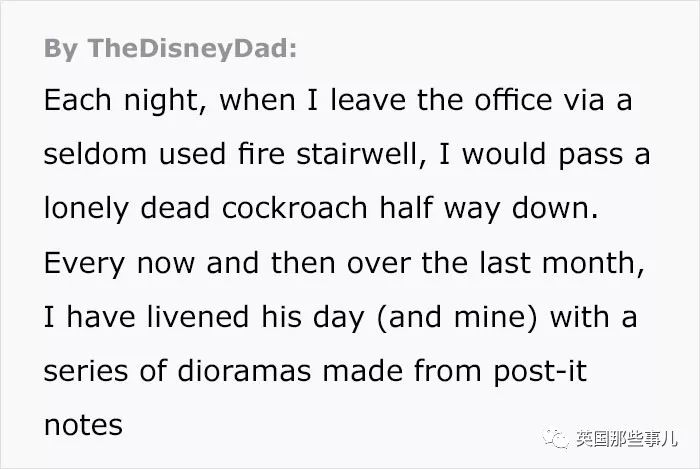The height and width of the screenshot is (469, 700).
Task: Click the final word "notes"
Action: 83,426
